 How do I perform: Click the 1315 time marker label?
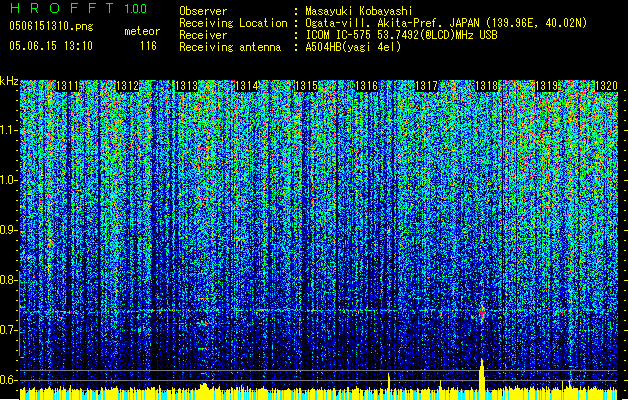(x=306, y=86)
